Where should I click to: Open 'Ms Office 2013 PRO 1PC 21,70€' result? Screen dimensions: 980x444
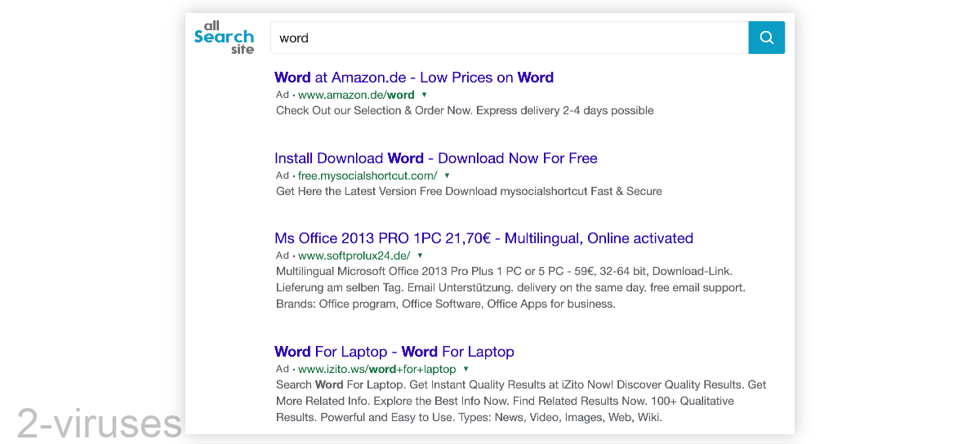(x=483, y=238)
